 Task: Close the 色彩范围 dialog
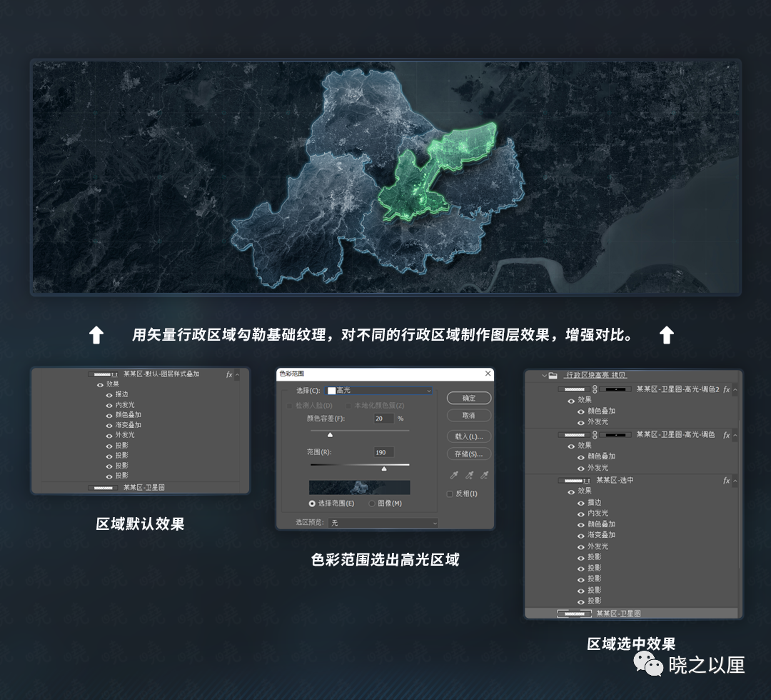click(488, 374)
